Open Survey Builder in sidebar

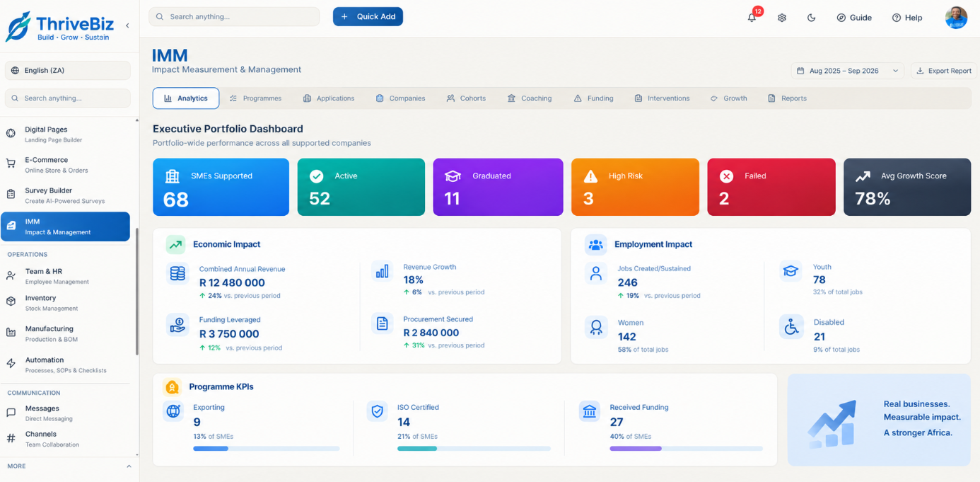pos(66,195)
